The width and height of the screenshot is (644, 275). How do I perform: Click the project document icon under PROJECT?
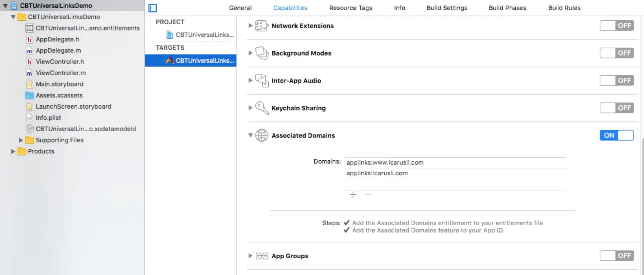pos(170,35)
